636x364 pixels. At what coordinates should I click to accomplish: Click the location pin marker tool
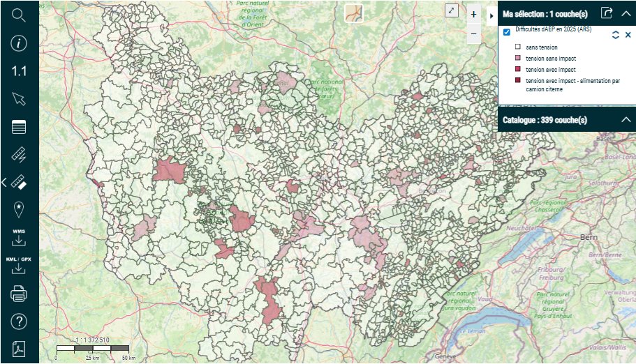tap(19, 208)
